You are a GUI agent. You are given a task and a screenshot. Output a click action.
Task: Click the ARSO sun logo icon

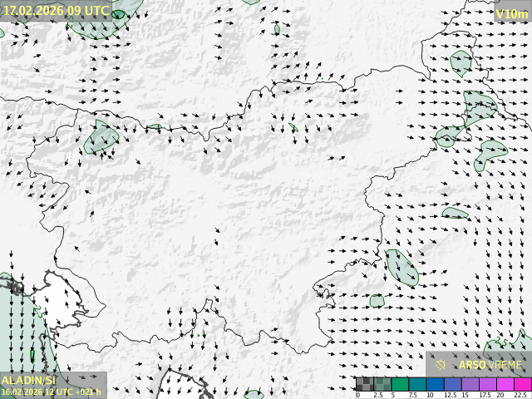[441, 364]
